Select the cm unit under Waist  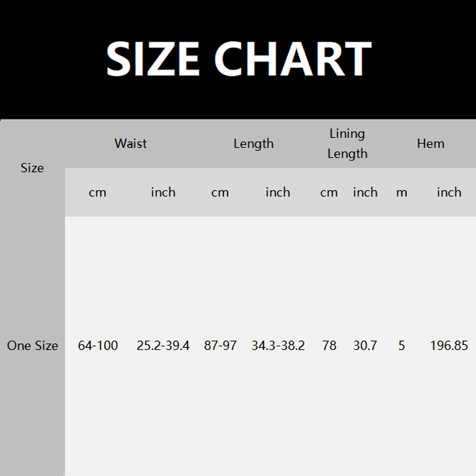[98, 193]
